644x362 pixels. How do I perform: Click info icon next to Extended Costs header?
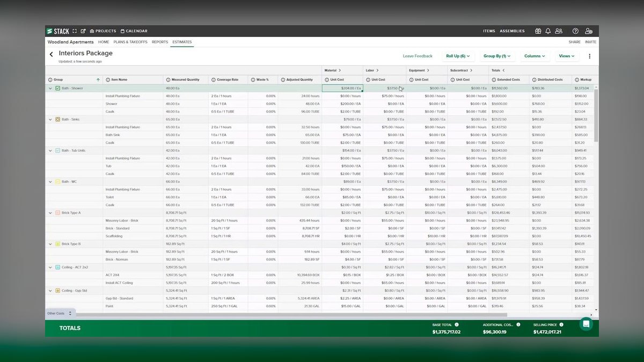(x=494, y=79)
